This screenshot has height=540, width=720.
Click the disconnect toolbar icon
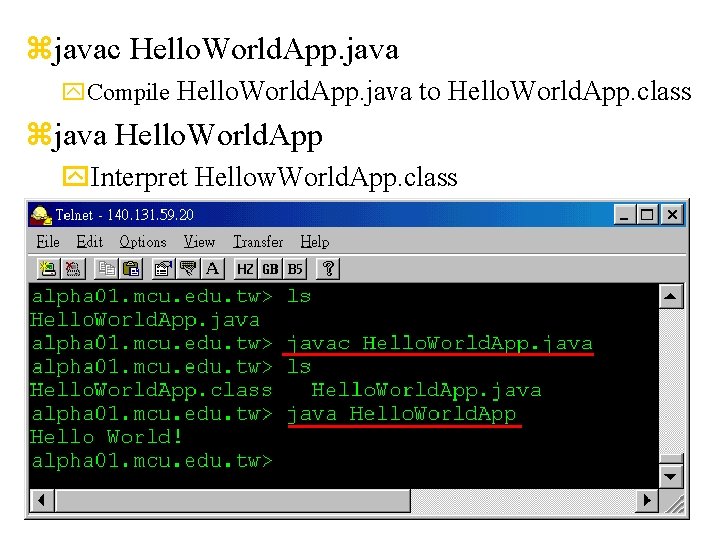point(73,269)
